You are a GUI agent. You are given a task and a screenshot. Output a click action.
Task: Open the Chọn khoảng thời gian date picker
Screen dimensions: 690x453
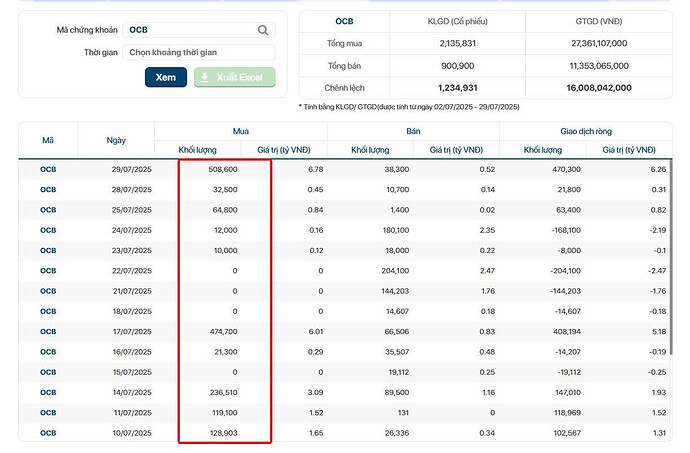pyautogui.click(x=199, y=52)
